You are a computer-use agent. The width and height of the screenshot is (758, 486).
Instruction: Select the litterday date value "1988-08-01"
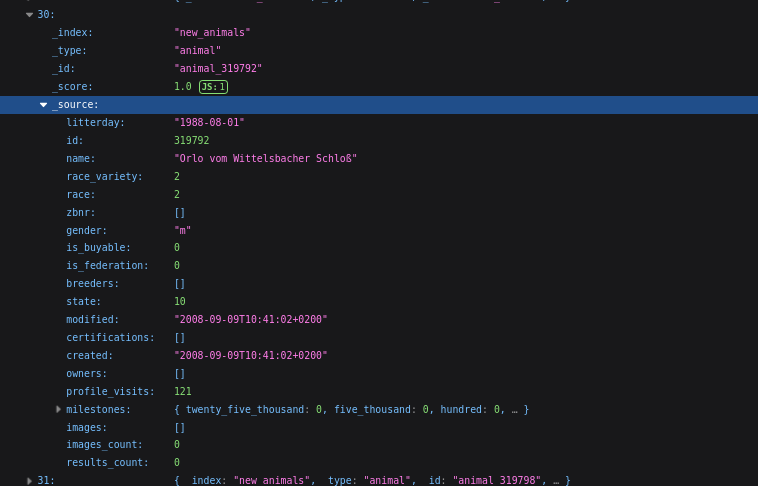209,122
